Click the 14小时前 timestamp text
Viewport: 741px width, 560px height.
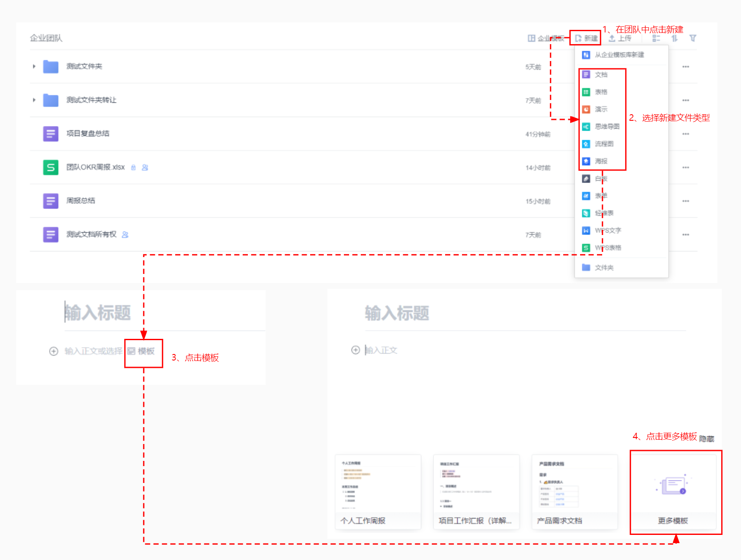[538, 167]
